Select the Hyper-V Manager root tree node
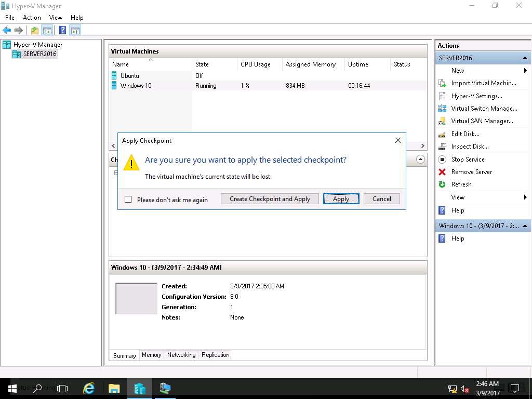The width and height of the screenshot is (532, 399). tap(37, 45)
